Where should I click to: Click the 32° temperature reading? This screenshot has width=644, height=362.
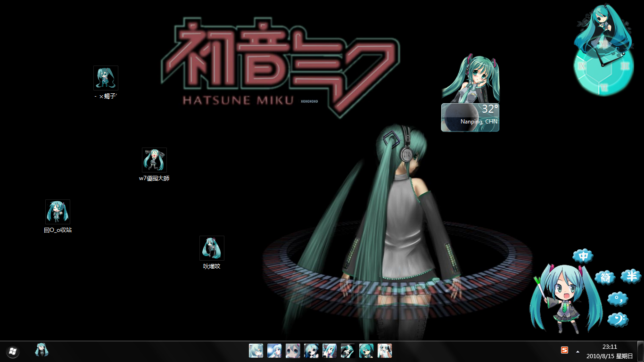click(490, 109)
